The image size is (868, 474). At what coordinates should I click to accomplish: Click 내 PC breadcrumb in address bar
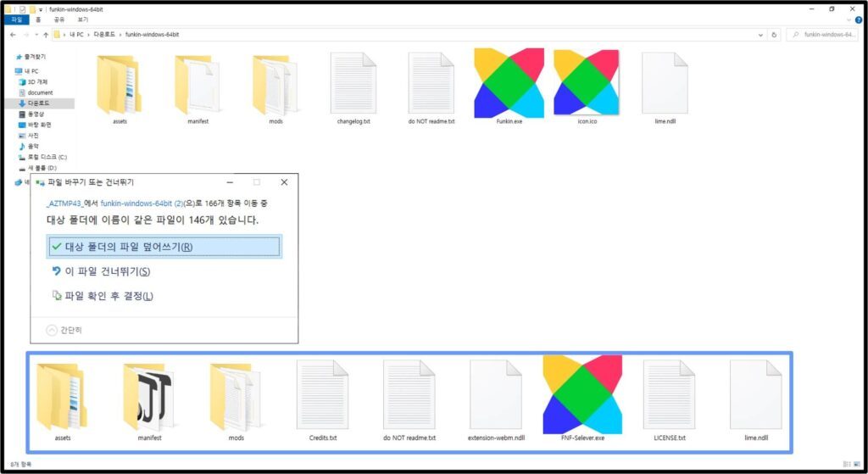(x=77, y=34)
